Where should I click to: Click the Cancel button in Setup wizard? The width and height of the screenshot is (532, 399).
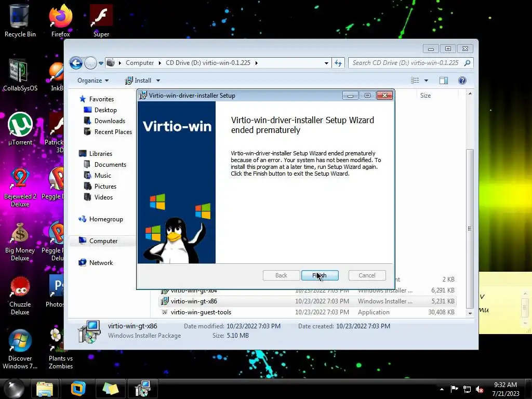tap(367, 275)
